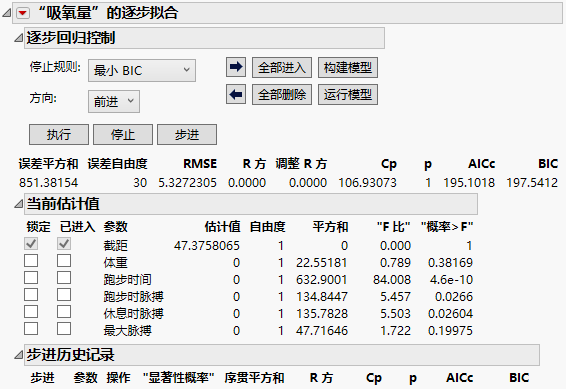Screen dimensions: 566x389
Task: Click the left arrow step-backward icon
Action: (x=236, y=95)
